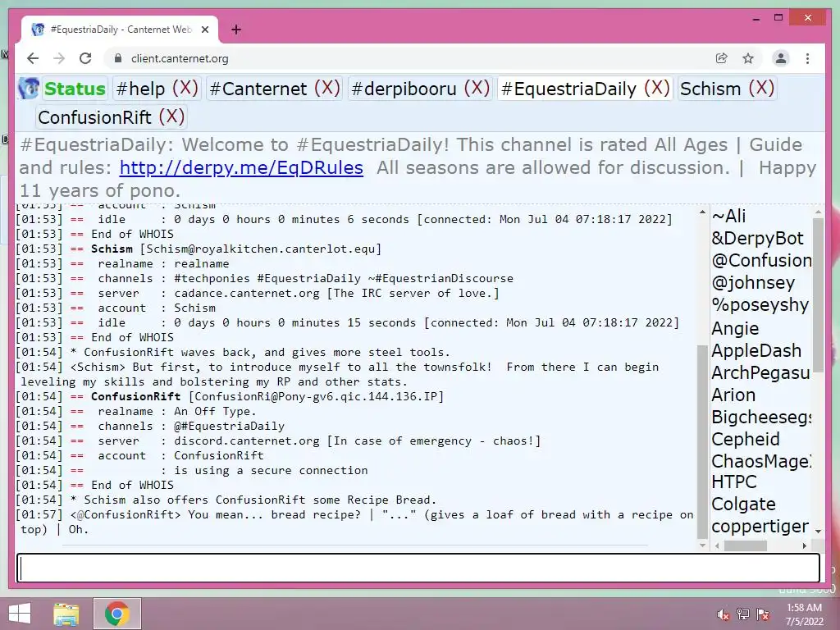840x630 pixels.
Task: Select @Confusion user in the list
Action: (761, 260)
